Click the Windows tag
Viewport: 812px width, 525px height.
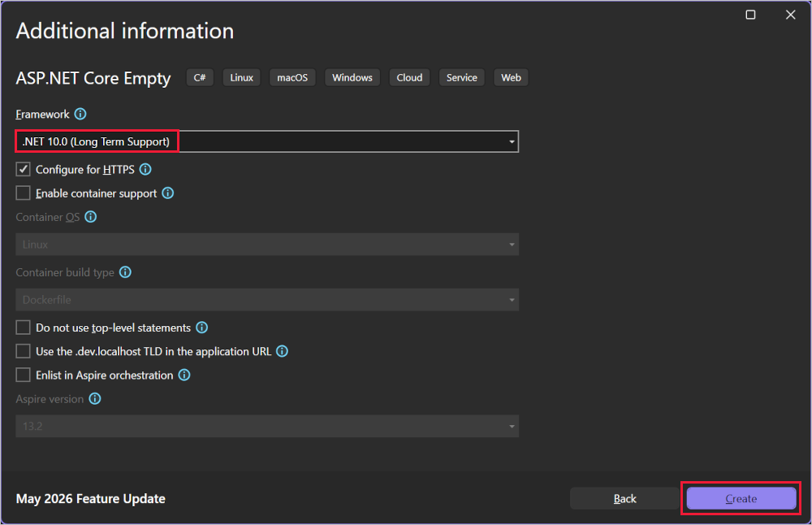tap(352, 77)
